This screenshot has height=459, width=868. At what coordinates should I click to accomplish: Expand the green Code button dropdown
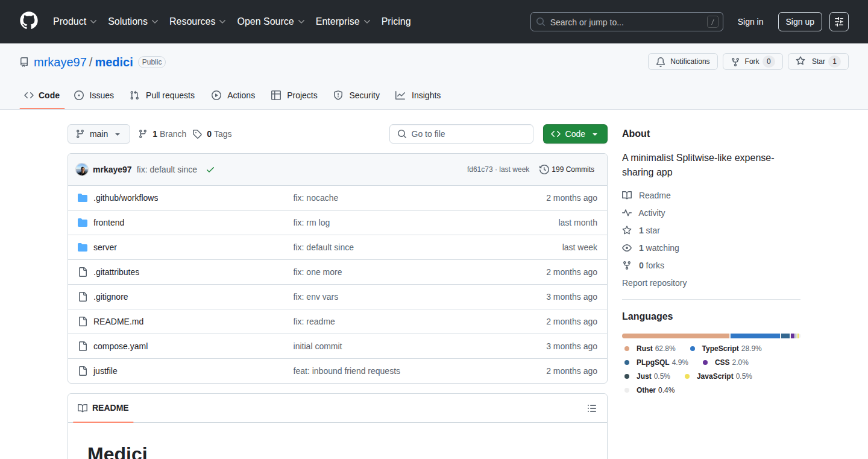point(575,134)
